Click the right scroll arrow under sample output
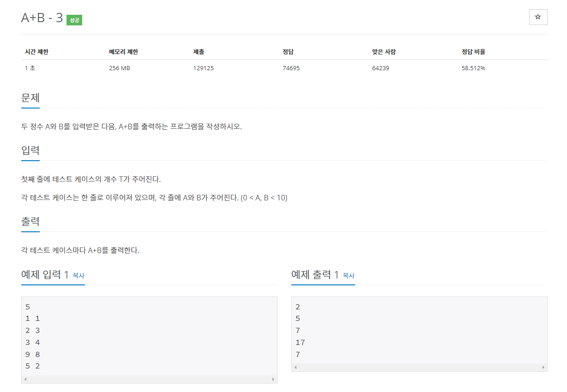This screenshot has height=392, width=567. click(543, 367)
